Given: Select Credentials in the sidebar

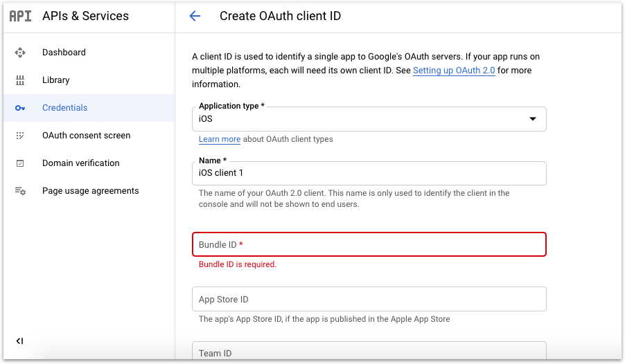Looking at the screenshot, I should [89, 108].
